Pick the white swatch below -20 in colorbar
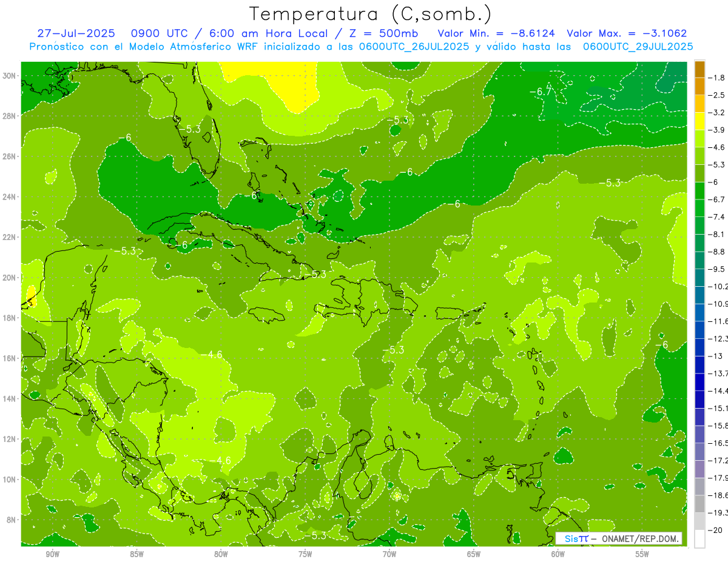 699,538
